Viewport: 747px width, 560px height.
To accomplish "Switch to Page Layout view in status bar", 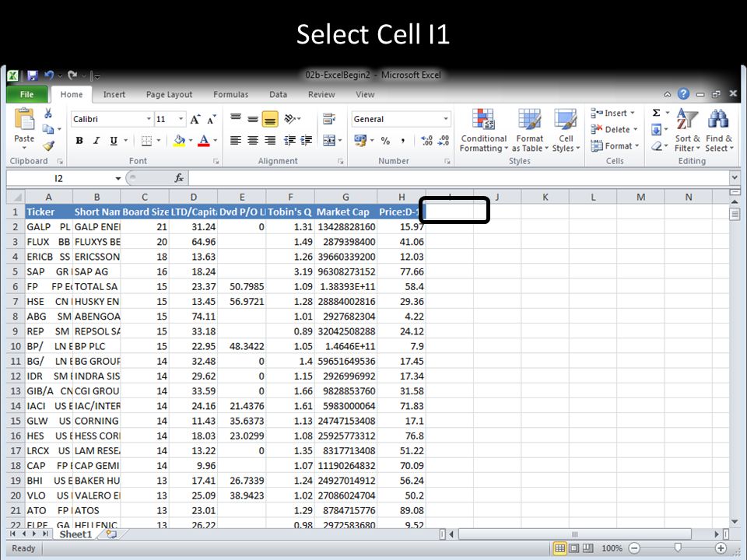I will tap(573, 548).
